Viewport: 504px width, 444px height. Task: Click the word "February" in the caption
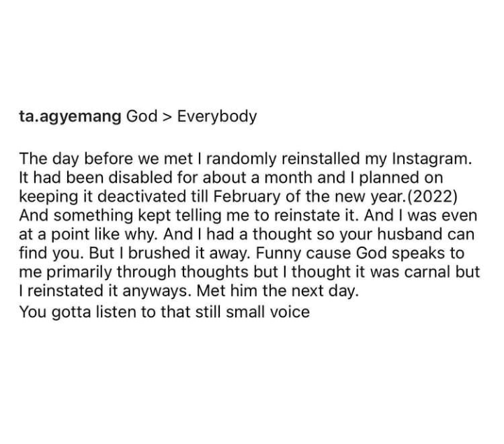click(244, 193)
